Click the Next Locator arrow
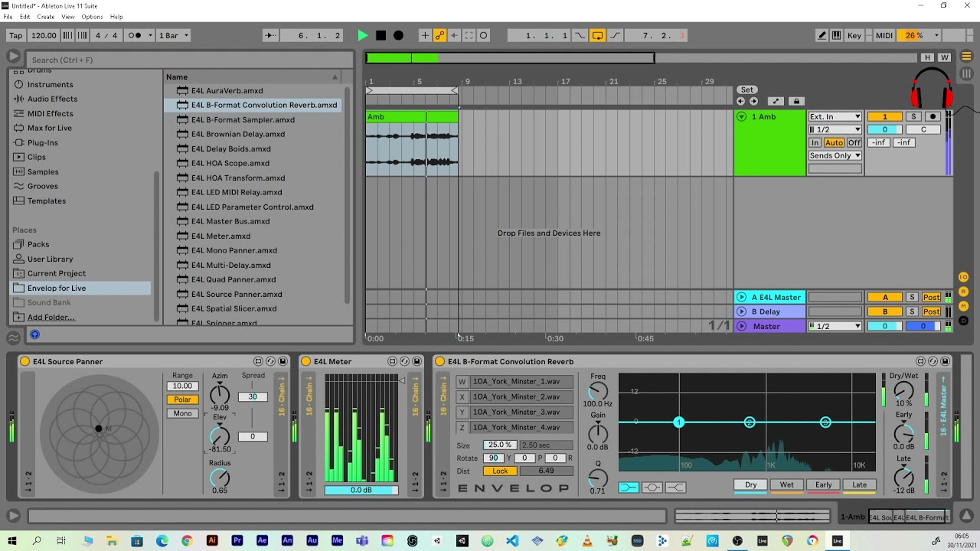980x551 pixels. [754, 101]
